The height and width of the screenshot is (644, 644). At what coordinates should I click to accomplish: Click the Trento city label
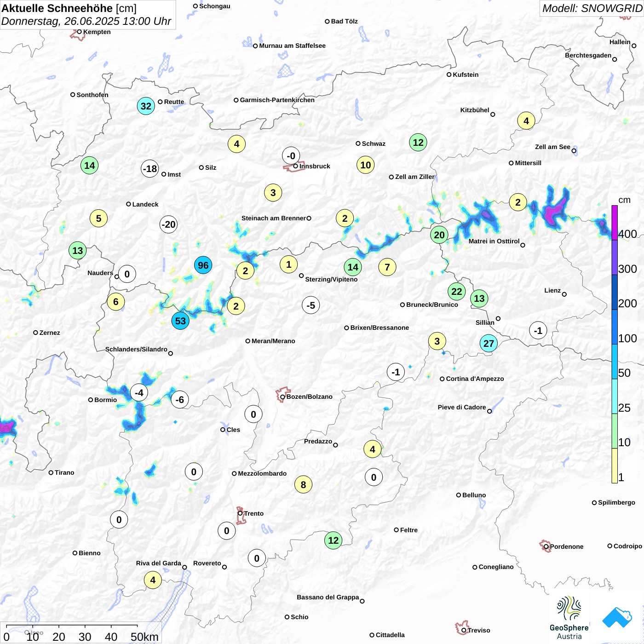point(253,514)
